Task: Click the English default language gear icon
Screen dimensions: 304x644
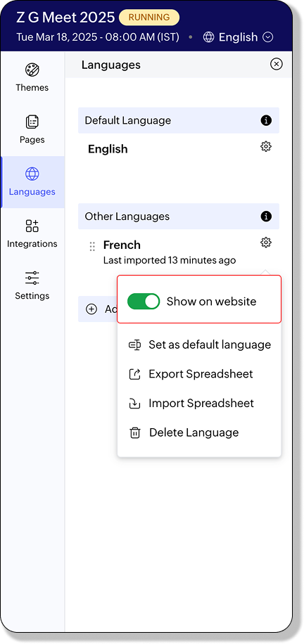Action: pos(266,147)
